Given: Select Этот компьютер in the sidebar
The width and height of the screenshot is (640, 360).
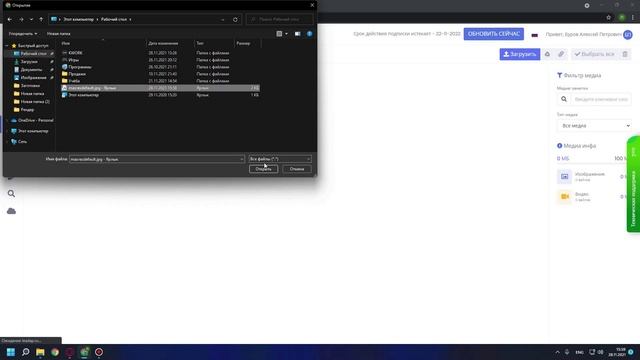Looking at the screenshot, I should pyautogui.click(x=33, y=131).
